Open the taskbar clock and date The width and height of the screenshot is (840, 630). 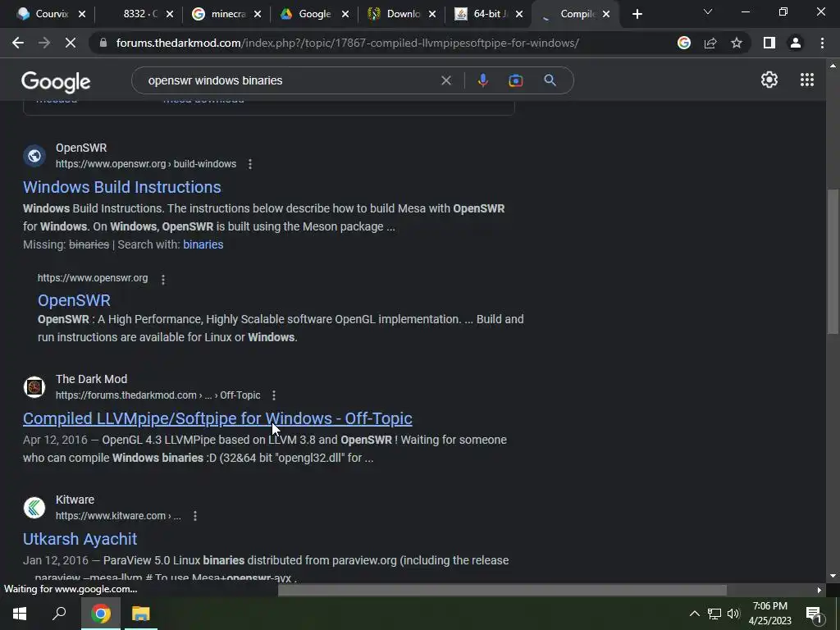[x=769, y=614]
